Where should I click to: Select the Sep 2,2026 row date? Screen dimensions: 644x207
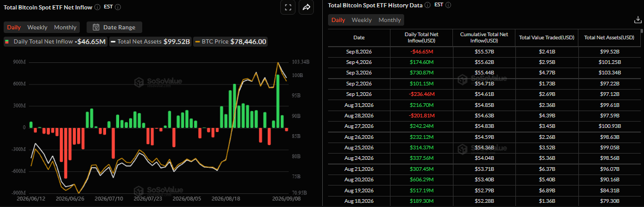click(x=359, y=83)
